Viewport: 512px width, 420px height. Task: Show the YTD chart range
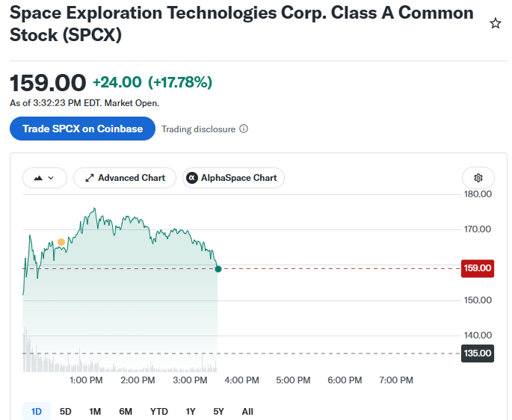159,411
